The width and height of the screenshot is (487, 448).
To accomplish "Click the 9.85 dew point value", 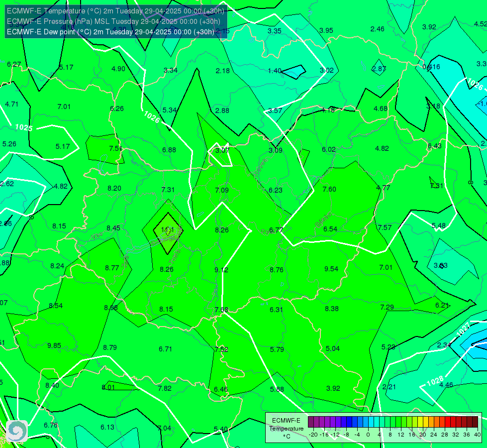I will coord(54,345).
